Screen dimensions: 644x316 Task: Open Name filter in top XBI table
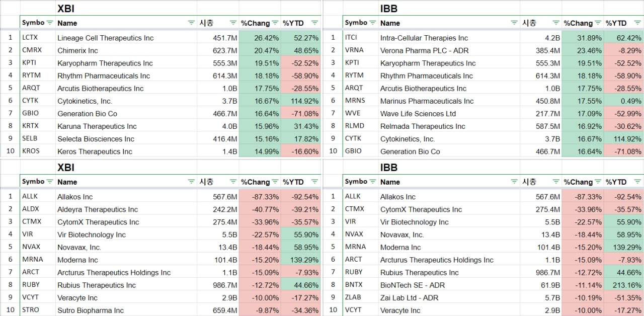pyautogui.click(x=191, y=23)
